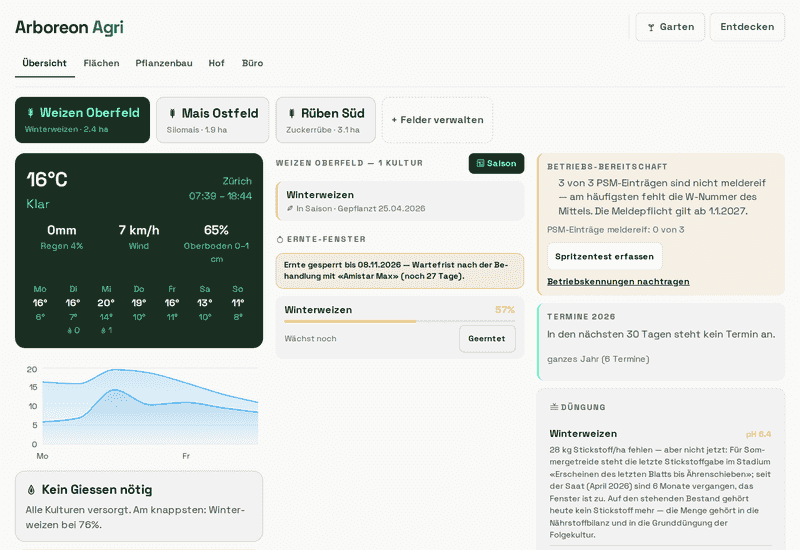Click the '7 km/h' wind value

139,231
